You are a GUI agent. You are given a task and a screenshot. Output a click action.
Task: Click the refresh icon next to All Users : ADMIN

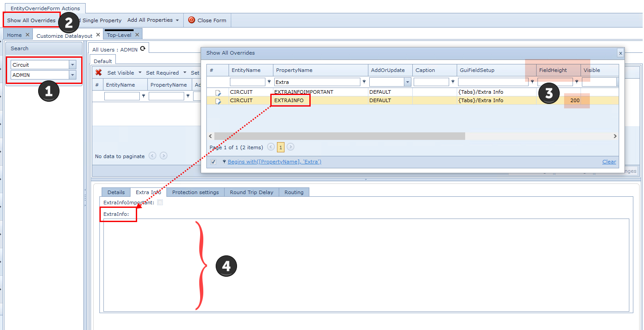(142, 49)
